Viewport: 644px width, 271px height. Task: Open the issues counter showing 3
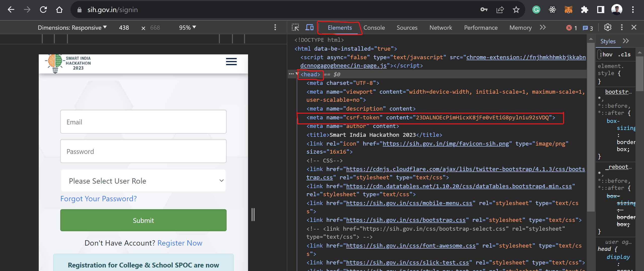(x=588, y=28)
